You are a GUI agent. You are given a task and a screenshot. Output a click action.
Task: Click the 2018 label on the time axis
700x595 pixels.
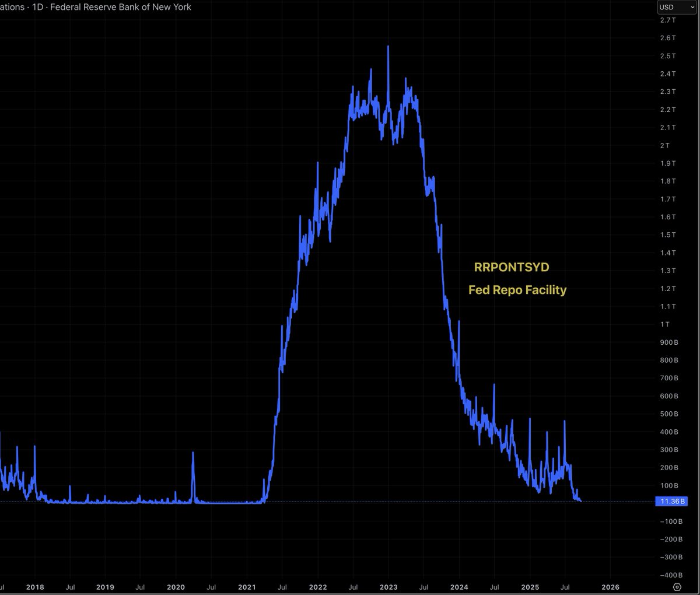coord(35,587)
